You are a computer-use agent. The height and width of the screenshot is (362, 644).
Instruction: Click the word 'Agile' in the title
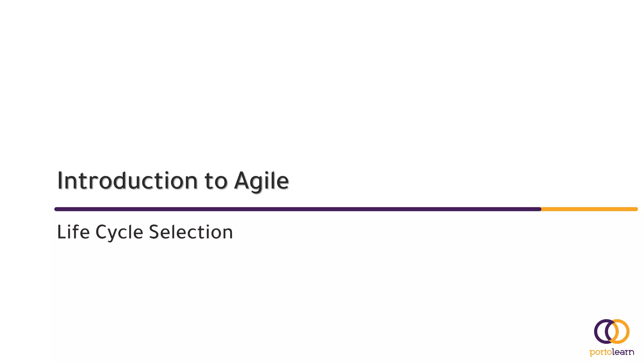pos(262,181)
